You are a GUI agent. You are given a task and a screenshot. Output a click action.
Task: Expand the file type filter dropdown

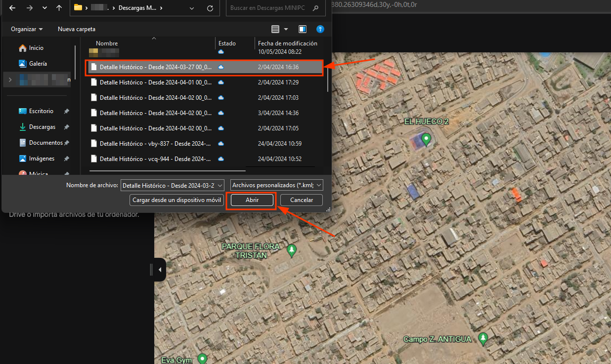tap(276, 185)
